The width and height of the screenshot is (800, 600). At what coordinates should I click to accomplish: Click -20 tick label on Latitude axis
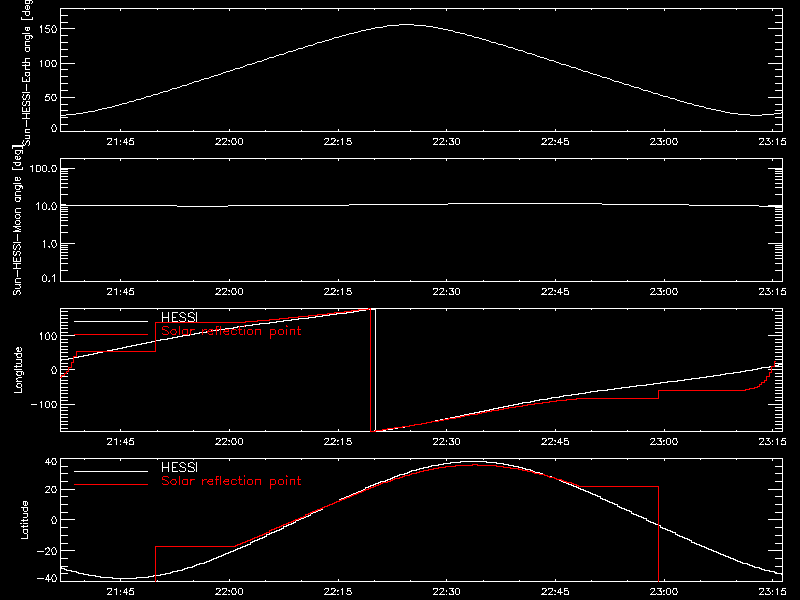pos(47,551)
